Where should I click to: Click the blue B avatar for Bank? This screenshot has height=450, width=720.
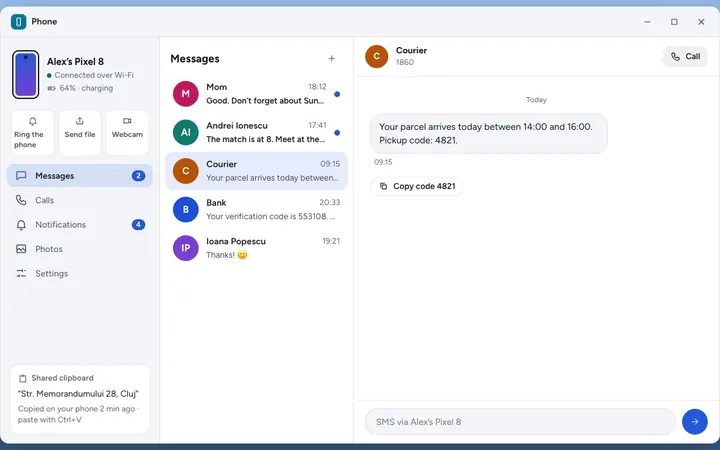(186, 210)
